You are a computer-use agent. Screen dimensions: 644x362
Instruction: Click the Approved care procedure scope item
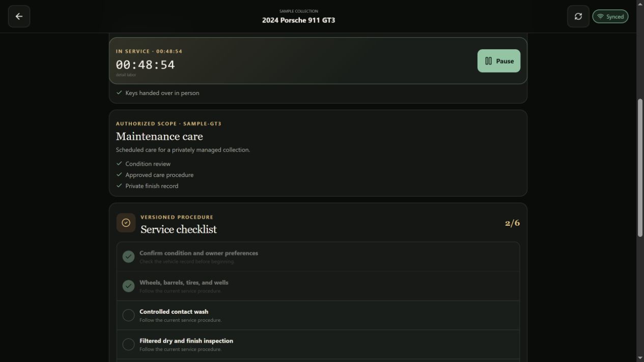159,175
